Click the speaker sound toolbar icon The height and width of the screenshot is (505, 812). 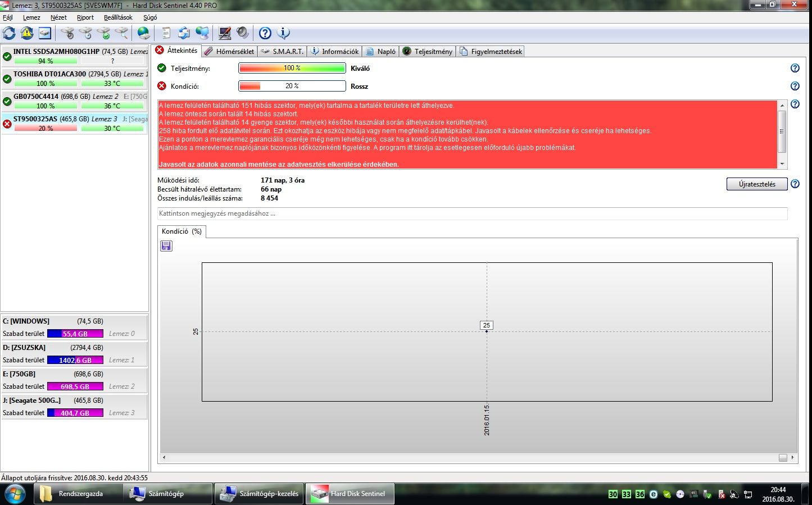[243, 33]
